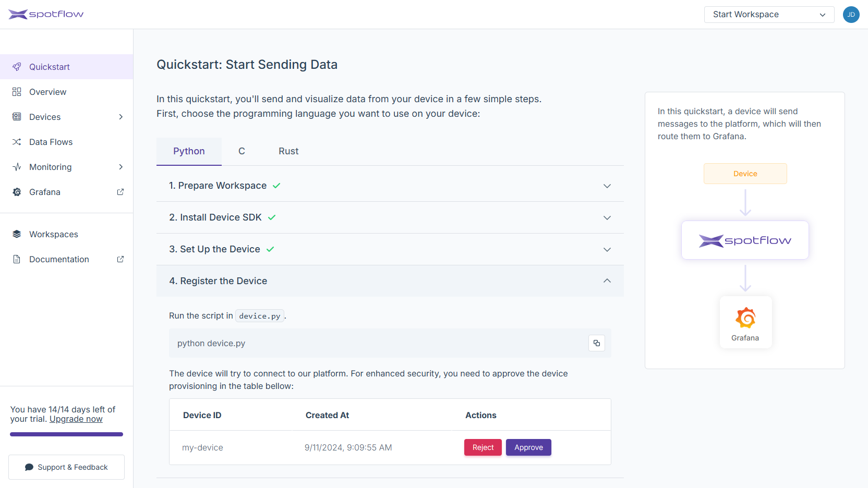Click the Data Flows shuffle icon
868x488 pixels.
coord(17,142)
